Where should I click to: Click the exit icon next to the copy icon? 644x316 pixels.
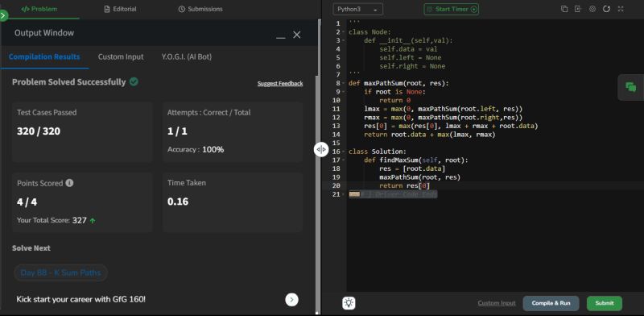click(578, 9)
